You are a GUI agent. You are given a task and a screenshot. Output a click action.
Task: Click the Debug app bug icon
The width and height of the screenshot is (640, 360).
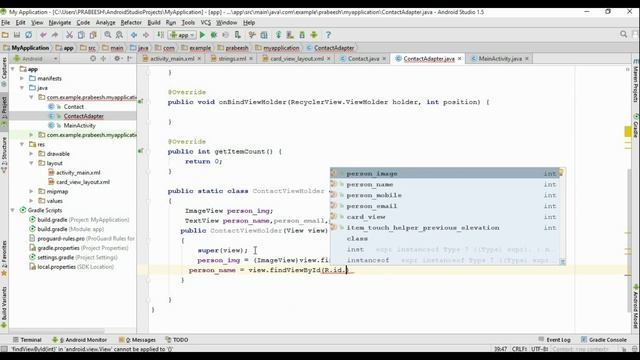coord(213,35)
